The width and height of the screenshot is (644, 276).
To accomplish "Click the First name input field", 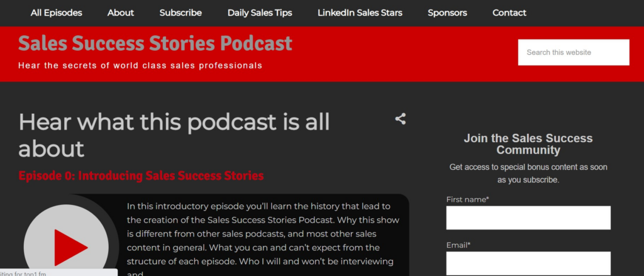I will click(528, 218).
